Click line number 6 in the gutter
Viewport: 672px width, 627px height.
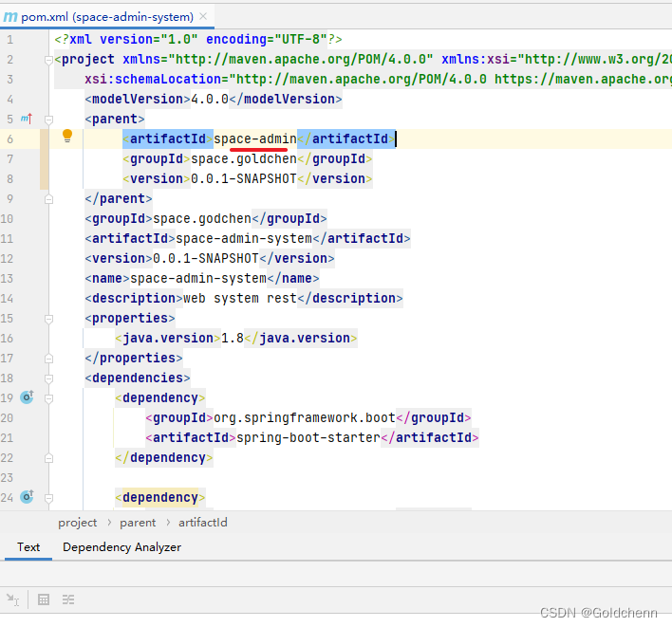9,139
